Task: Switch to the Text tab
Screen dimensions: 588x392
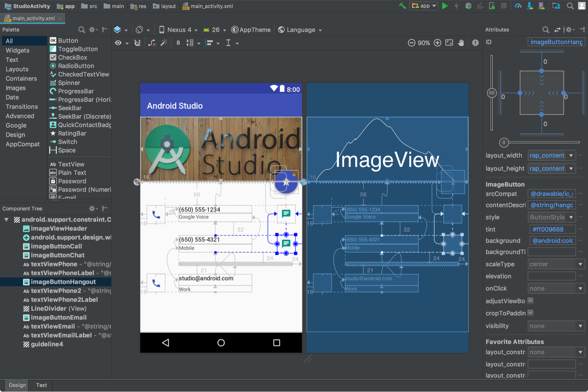Action: click(x=41, y=385)
